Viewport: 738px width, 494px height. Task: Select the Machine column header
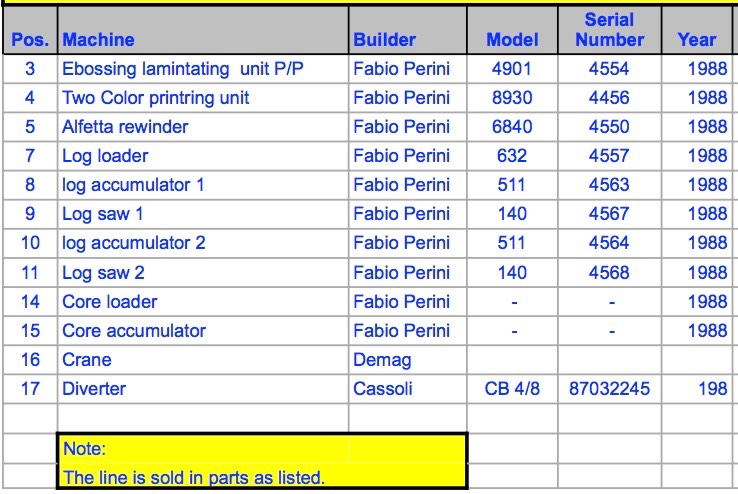tap(203, 30)
